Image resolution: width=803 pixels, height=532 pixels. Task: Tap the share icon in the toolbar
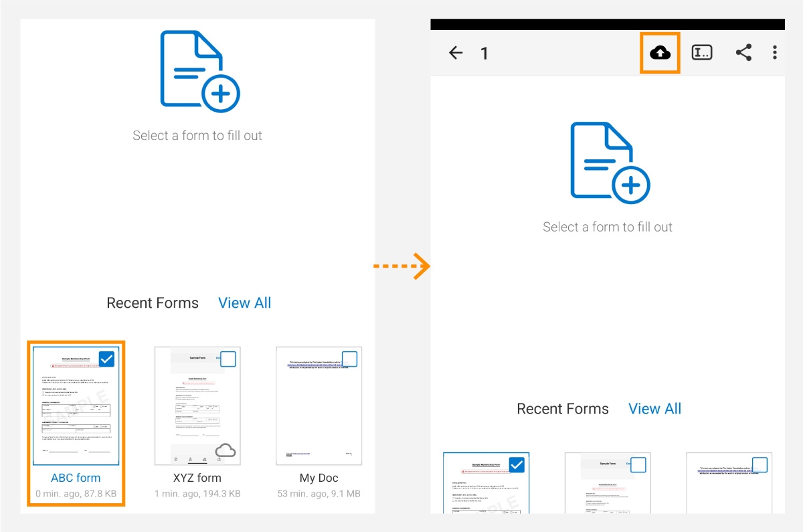click(x=743, y=52)
